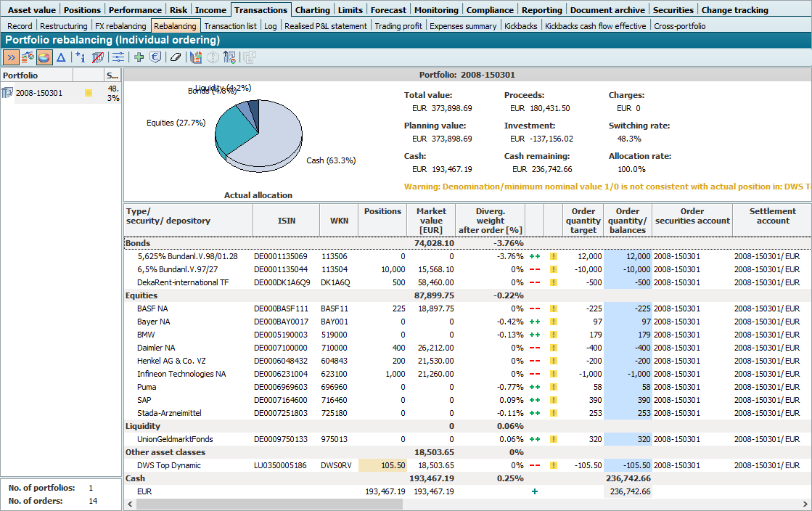
Task: Click the yellow status square for portfolio 2008-150301
Action: pos(89,93)
